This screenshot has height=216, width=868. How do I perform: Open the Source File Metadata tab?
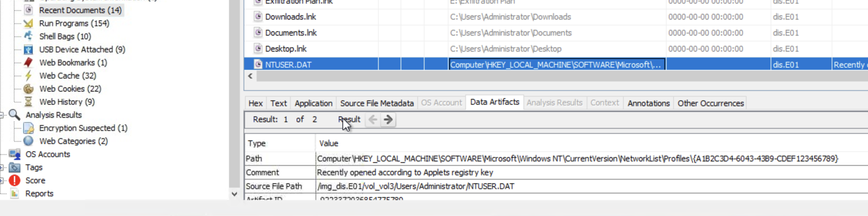[377, 103]
